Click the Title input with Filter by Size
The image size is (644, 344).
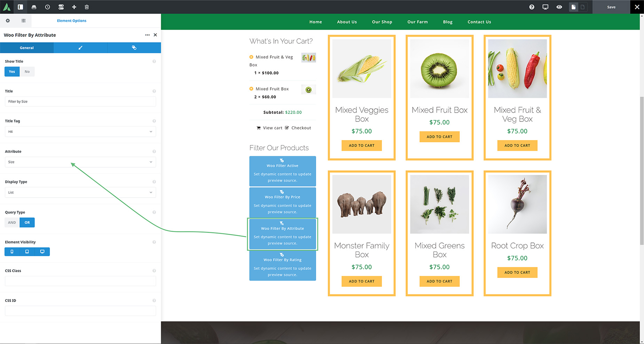(x=80, y=102)
